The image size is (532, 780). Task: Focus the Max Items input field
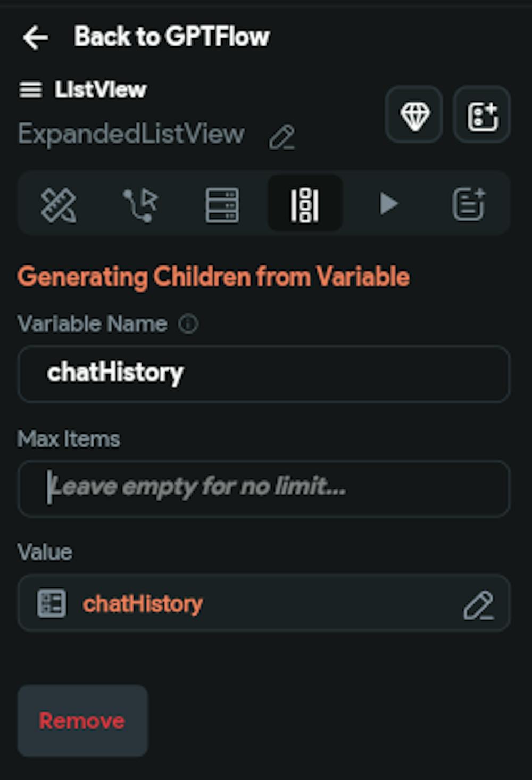click(264, 488)
